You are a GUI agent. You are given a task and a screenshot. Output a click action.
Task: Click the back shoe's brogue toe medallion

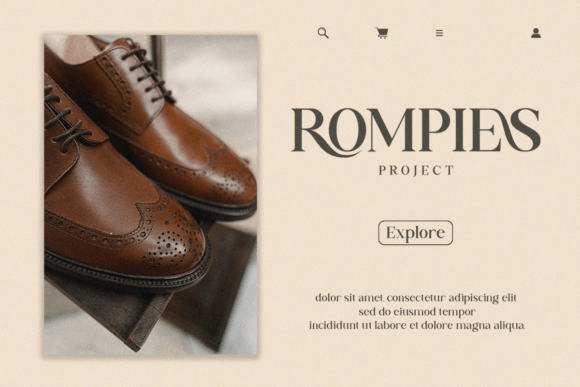pyautogui.click(x=227, y=174)
